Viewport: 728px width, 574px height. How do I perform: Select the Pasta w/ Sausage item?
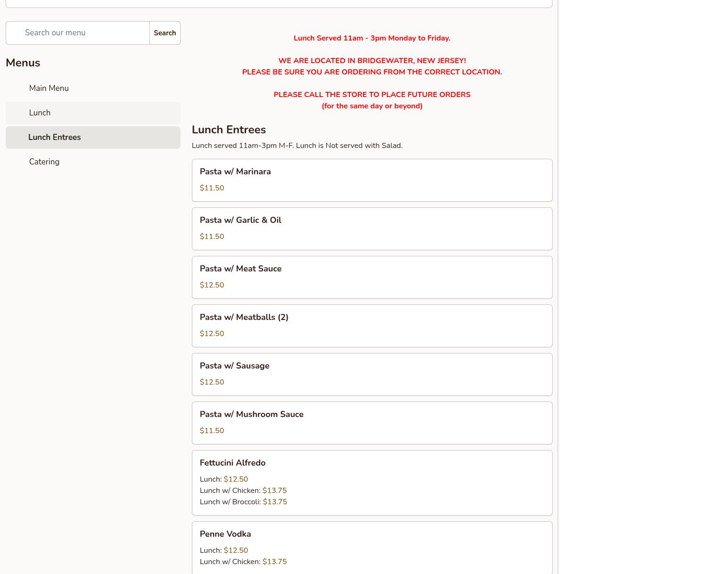[372, 374]
